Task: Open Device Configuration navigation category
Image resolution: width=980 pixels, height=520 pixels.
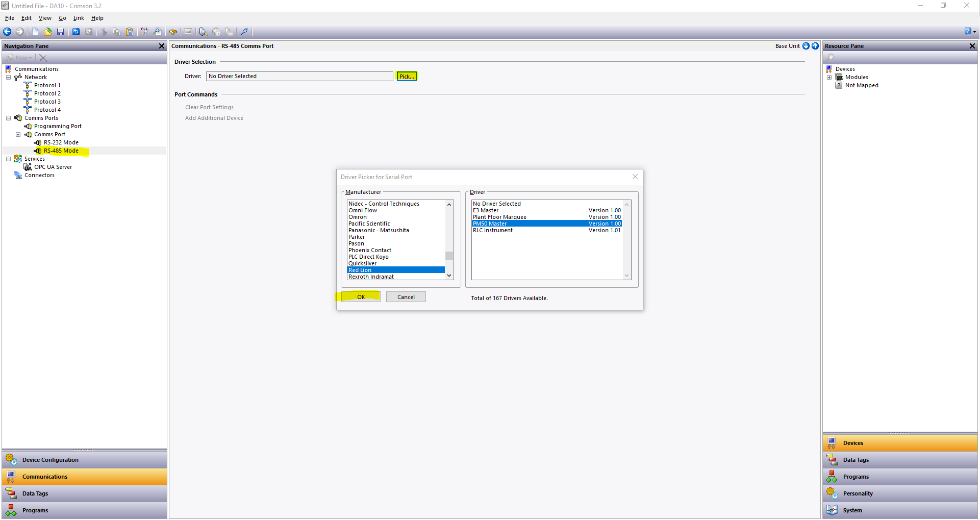Action: click(x=84, y=460)
